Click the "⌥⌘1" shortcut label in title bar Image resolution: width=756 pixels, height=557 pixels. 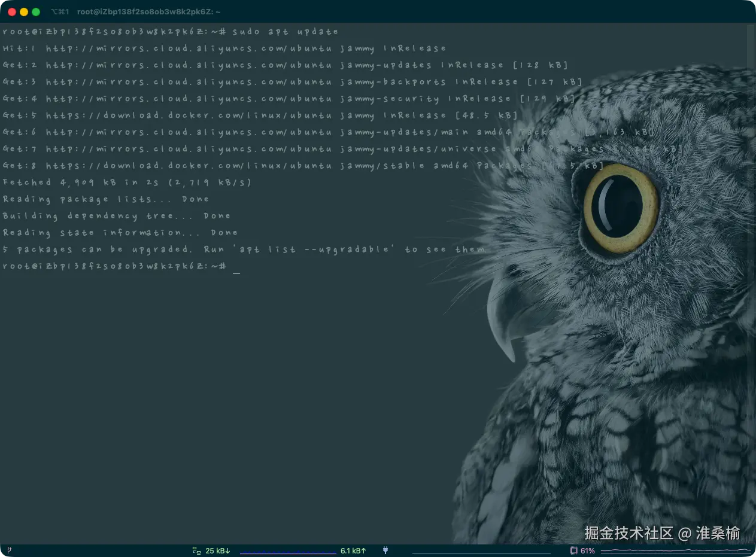pos(60,12)
